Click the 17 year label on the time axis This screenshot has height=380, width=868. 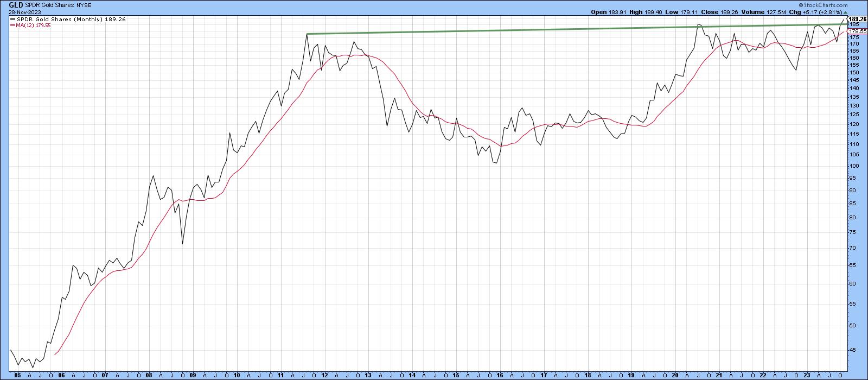[544, 375]
